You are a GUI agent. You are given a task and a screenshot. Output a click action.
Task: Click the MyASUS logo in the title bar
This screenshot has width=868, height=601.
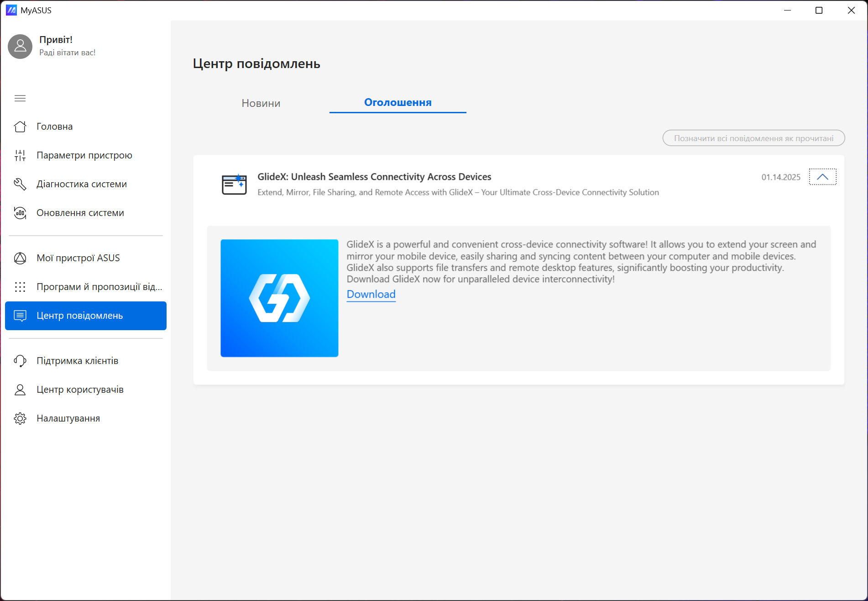pos(11,10)
